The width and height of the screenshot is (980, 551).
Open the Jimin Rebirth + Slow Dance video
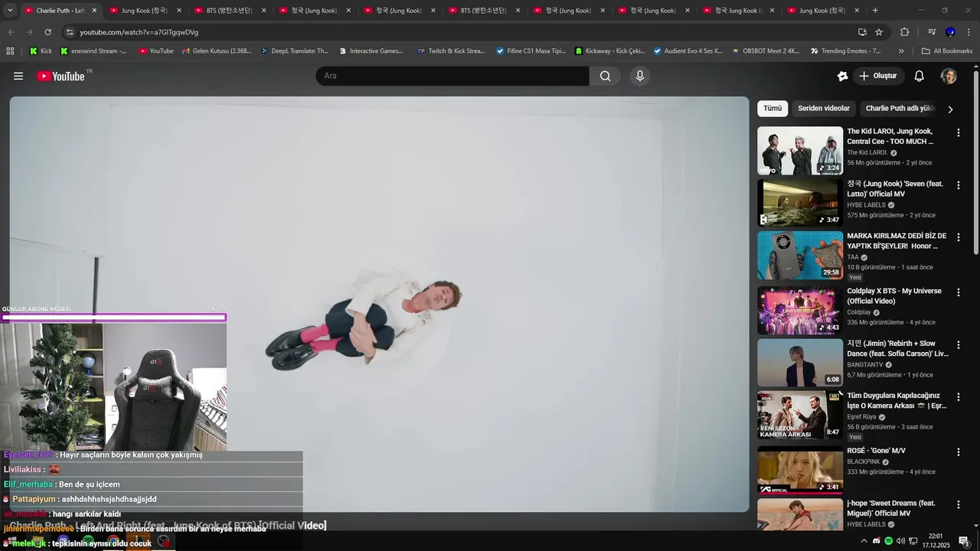coord(800,363)
